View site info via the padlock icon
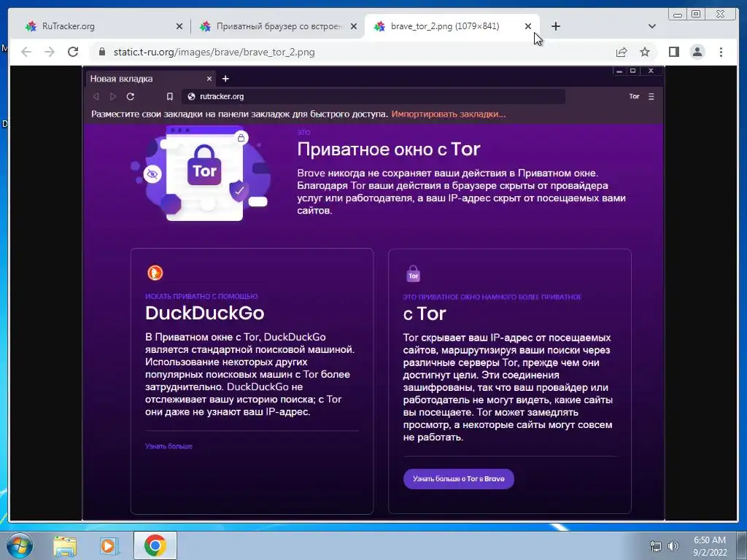747x560 pixels. pyautogui.click(x=102, y=52)
